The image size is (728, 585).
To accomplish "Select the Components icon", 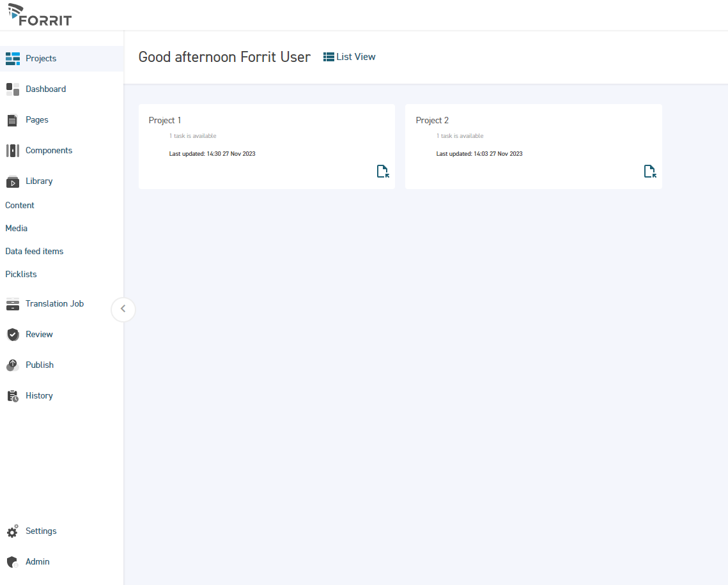I will (x=12, y=150).
